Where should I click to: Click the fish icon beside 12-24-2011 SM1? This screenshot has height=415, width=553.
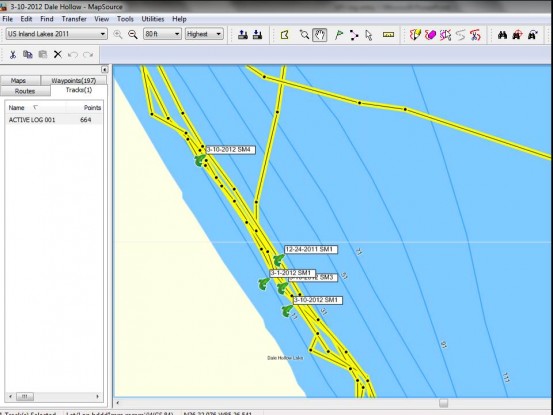tap(279, 261)
